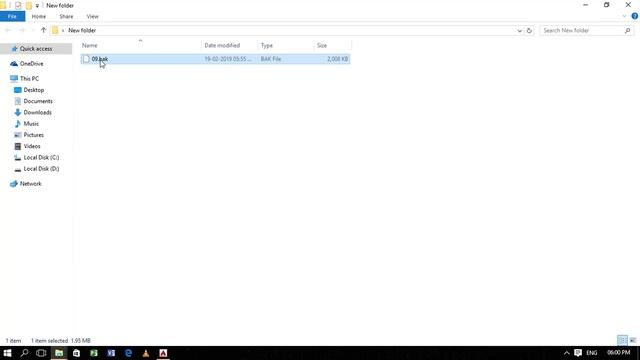Screen dimensions: 640x360
Task: Click the Back navigation arrow
Action: pos(8,30)
